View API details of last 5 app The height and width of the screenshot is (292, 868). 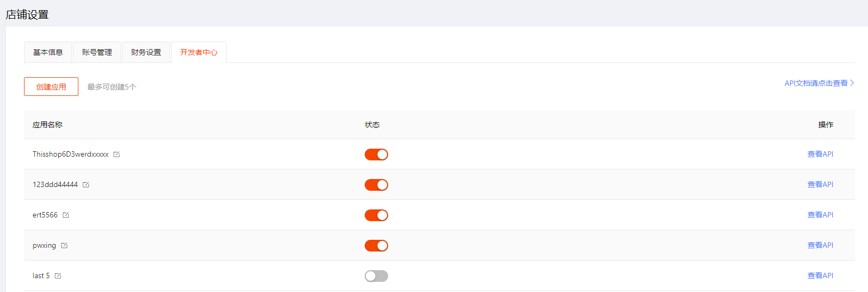click(820, 275)
